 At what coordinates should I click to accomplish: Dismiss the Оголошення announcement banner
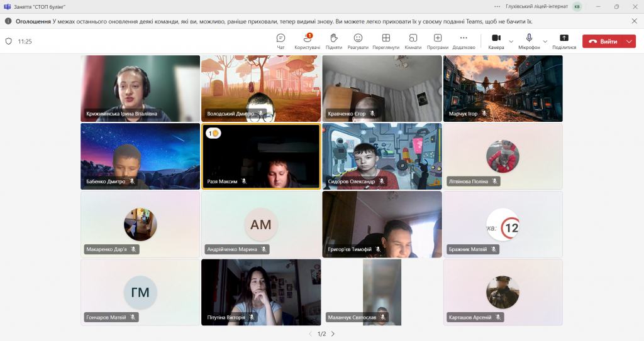634,21
